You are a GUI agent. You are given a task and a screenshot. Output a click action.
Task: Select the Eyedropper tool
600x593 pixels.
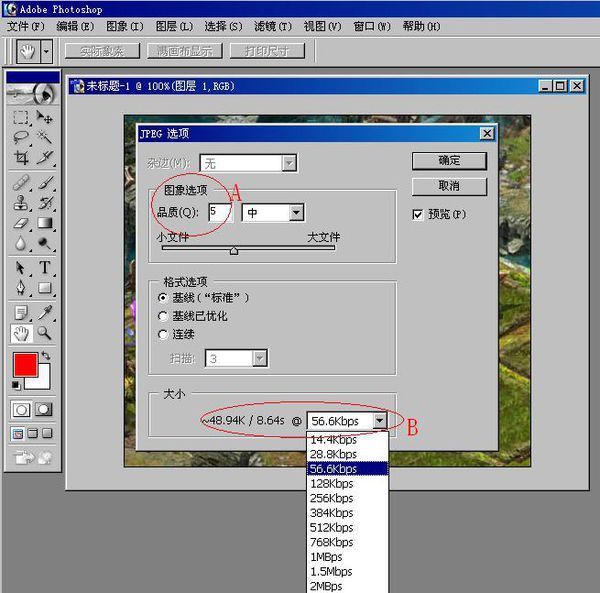click(44, 313)
